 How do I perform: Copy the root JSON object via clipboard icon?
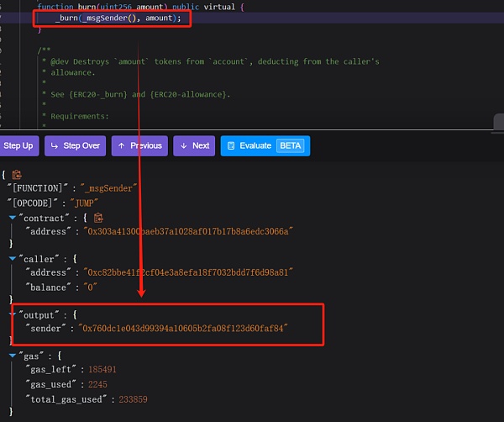(x=17, y=175)
